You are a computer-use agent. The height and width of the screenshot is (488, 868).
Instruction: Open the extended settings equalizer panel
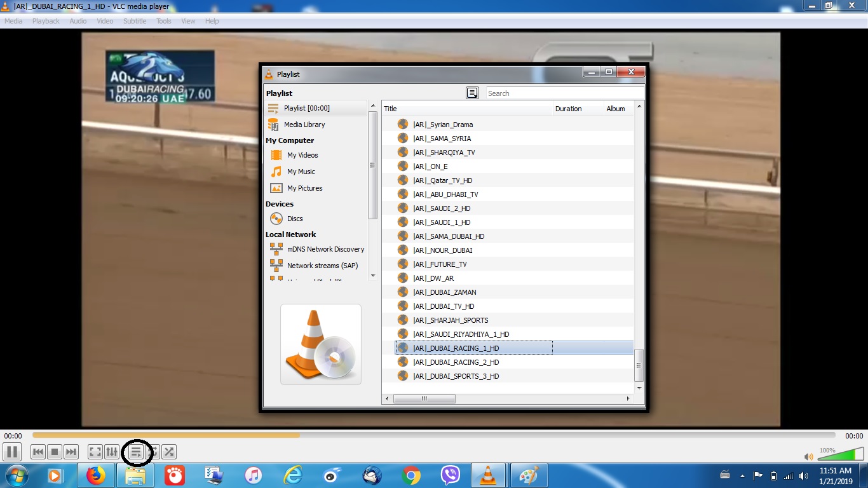tap(111, 452)
